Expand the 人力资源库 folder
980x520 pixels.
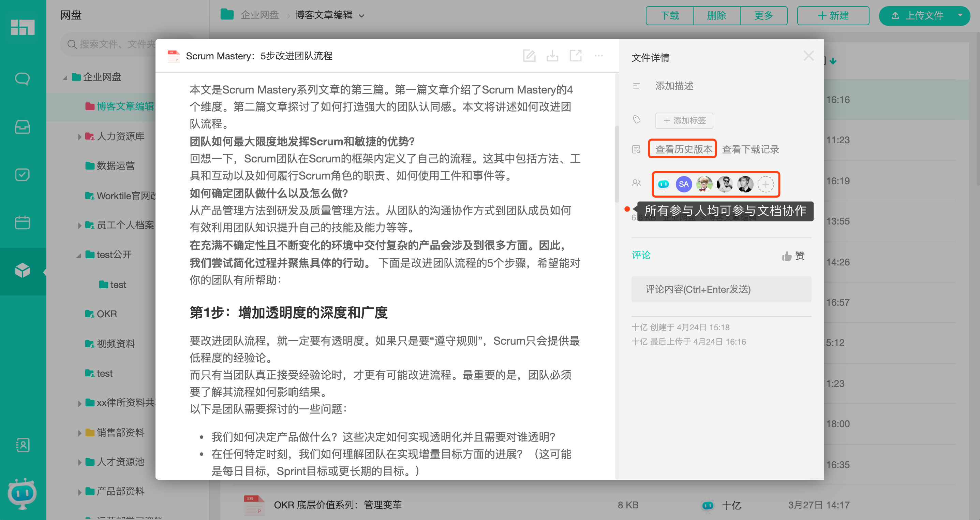(x=79, y=137)
